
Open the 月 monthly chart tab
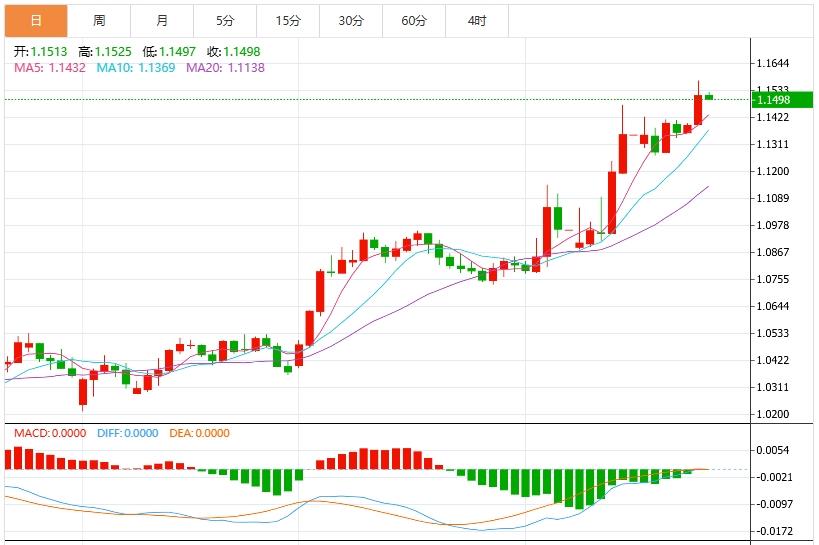coord(162,20)
